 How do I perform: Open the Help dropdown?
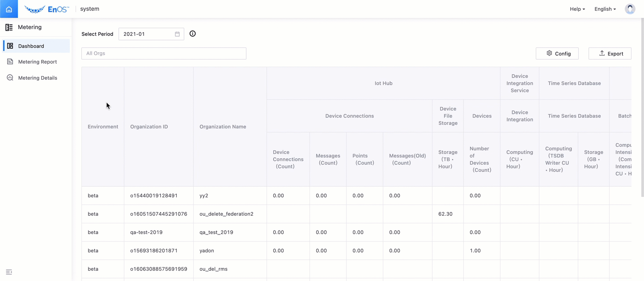[x=577, y=9]
